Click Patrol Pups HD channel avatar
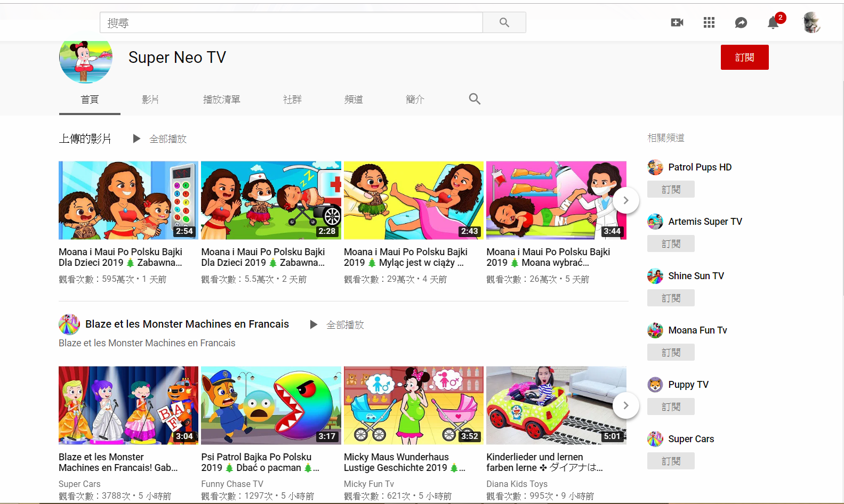The image size is (844, 504). (x=655, y=167)
